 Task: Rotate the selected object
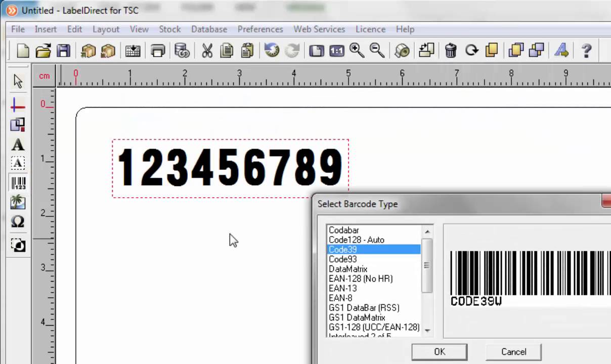pos(471,51)
